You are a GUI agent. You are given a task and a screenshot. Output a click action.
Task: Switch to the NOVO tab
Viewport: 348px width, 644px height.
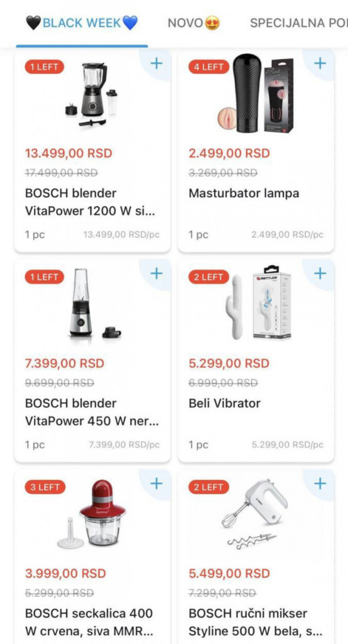[193, 23]
